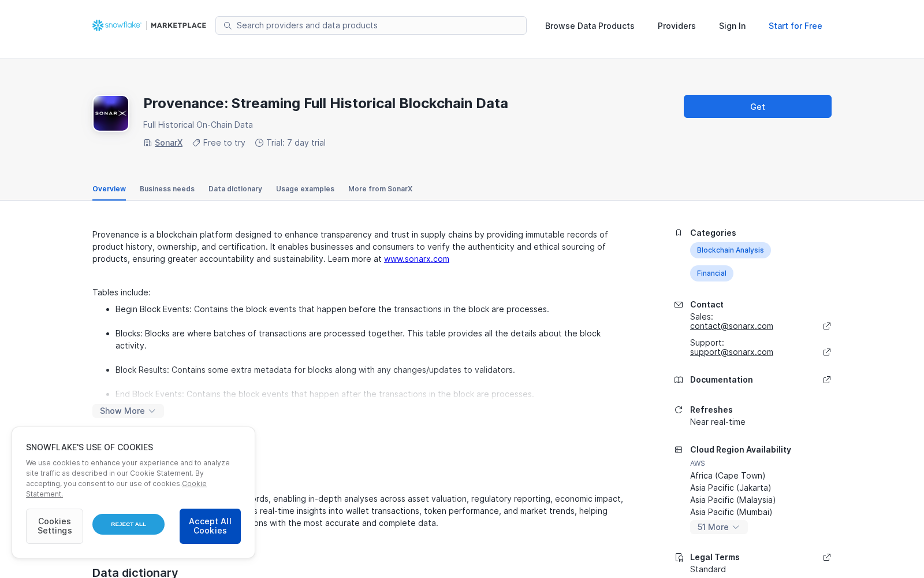Open Browse Data Products menu

coord(590,26)
